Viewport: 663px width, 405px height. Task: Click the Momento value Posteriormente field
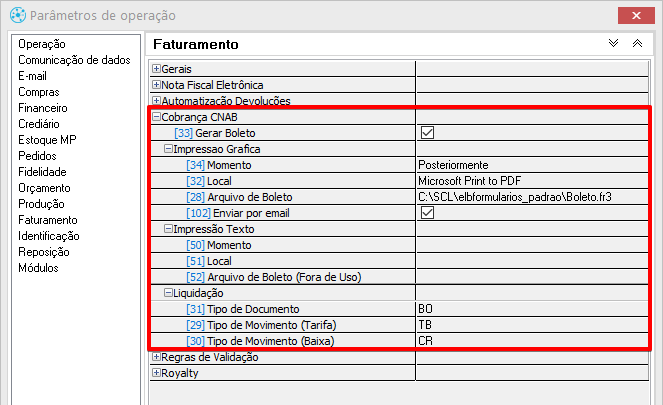532,165
